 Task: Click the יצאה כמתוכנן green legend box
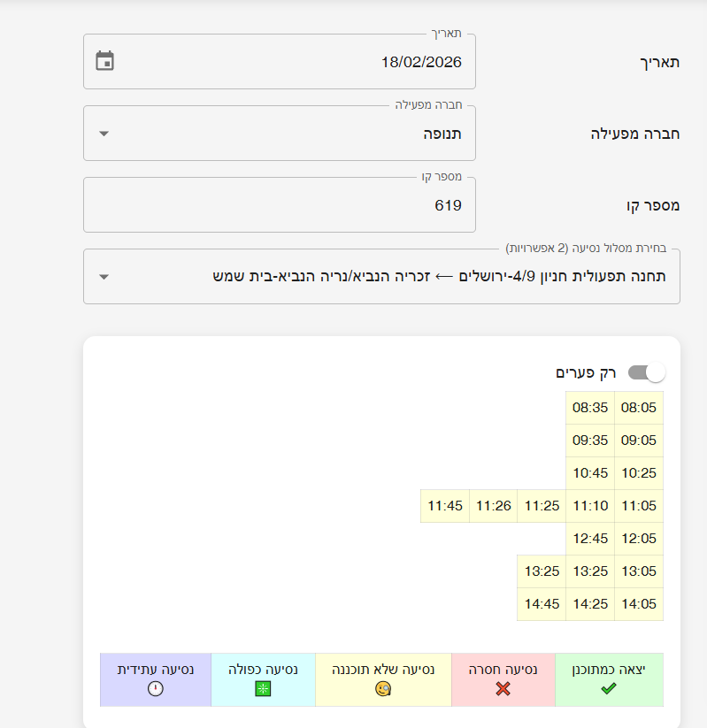click(609, 679)
